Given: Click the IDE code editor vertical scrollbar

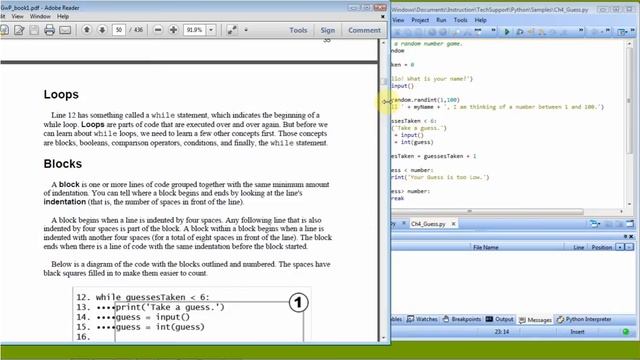Looking at the screenshot, I should 630,100.
